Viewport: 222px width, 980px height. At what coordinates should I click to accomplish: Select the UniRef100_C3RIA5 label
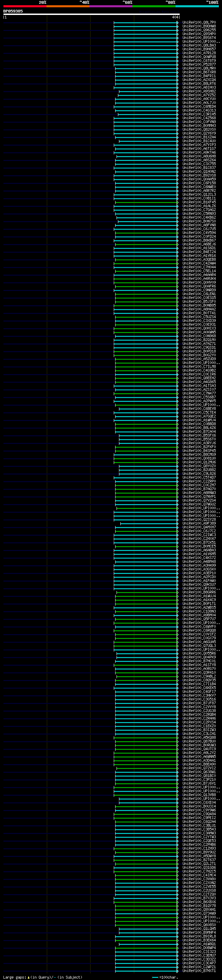[x=199, y=114]
